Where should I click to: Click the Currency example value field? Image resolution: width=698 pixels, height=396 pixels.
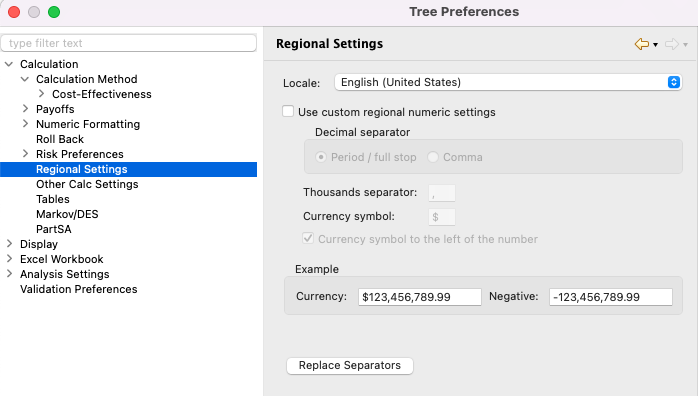tap(419, 297)
